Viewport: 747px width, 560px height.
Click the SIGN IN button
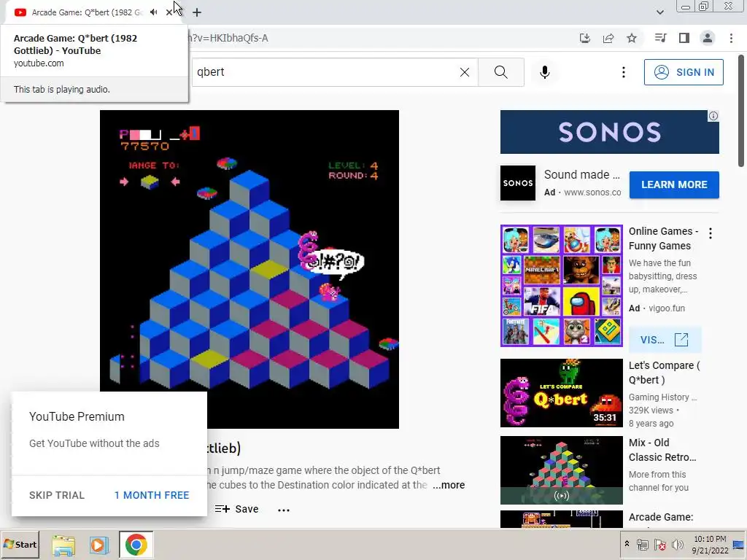click(x=684, y=72)
